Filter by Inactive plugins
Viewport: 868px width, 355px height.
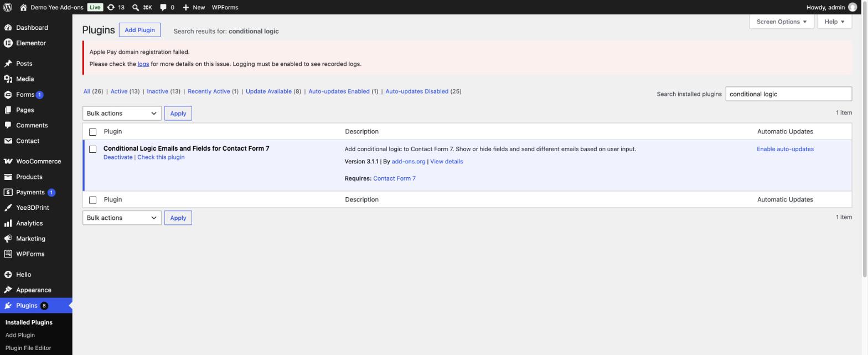157,91
